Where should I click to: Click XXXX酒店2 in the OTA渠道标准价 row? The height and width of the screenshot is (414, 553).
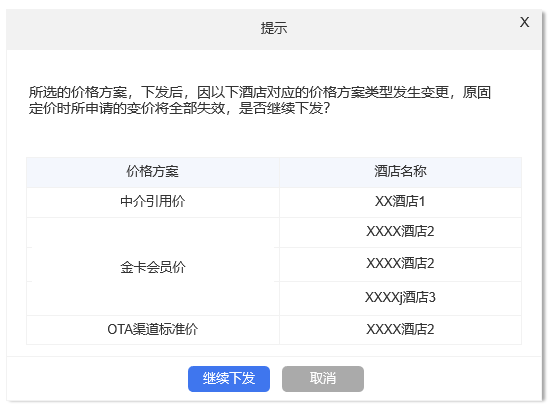pyautogui.click(x=400, y=330)
